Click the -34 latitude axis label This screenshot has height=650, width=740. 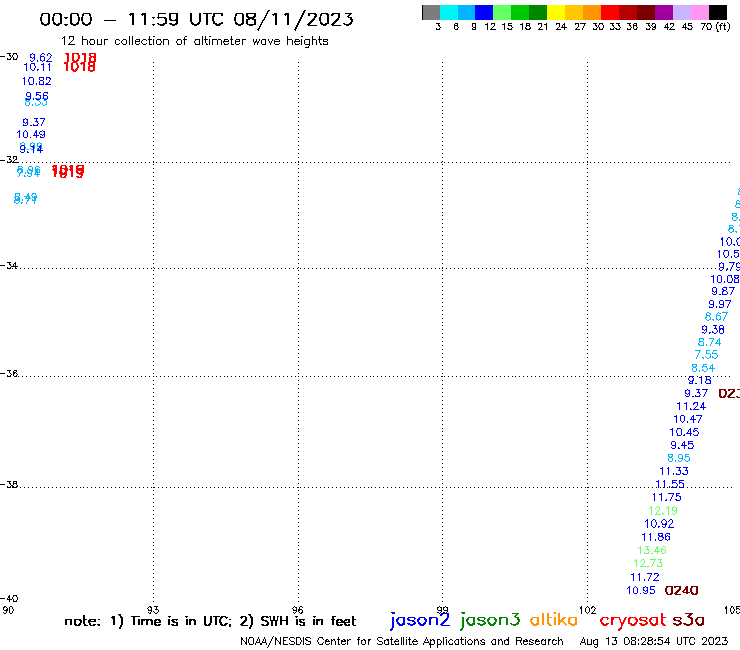(9, 266)
